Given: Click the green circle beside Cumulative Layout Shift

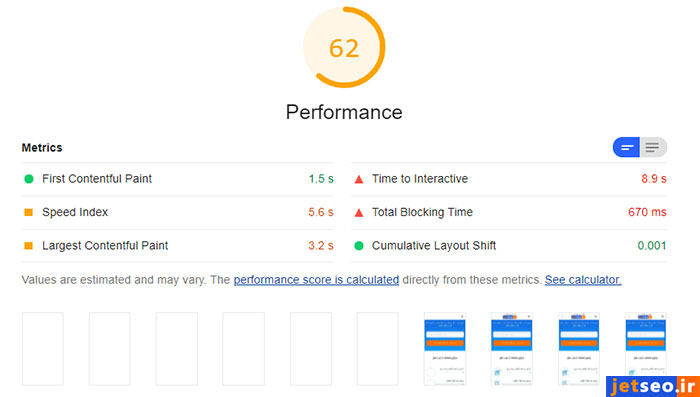Looking at the screenshot, I should click(358, 246).
